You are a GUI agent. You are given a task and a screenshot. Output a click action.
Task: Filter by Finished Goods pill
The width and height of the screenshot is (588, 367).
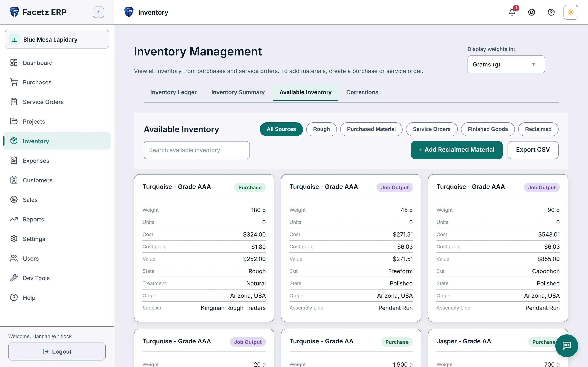pos(488,129)
